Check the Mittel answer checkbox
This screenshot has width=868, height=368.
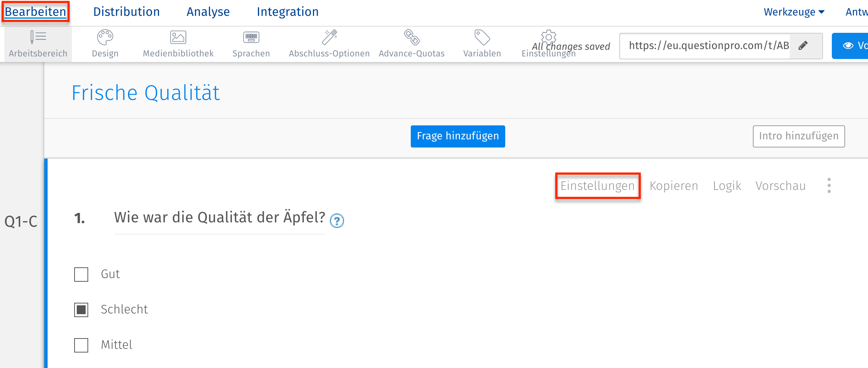[81, 345]
